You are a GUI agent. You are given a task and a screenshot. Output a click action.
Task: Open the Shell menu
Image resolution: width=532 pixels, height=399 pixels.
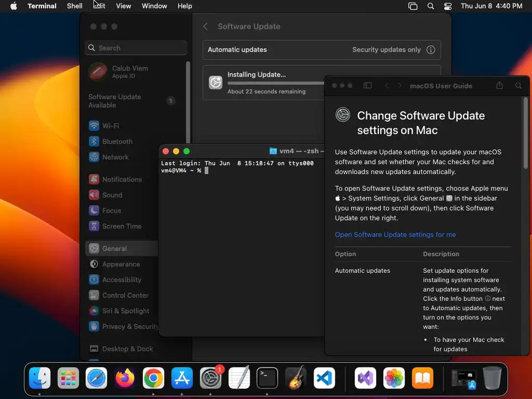pos(75,6)
